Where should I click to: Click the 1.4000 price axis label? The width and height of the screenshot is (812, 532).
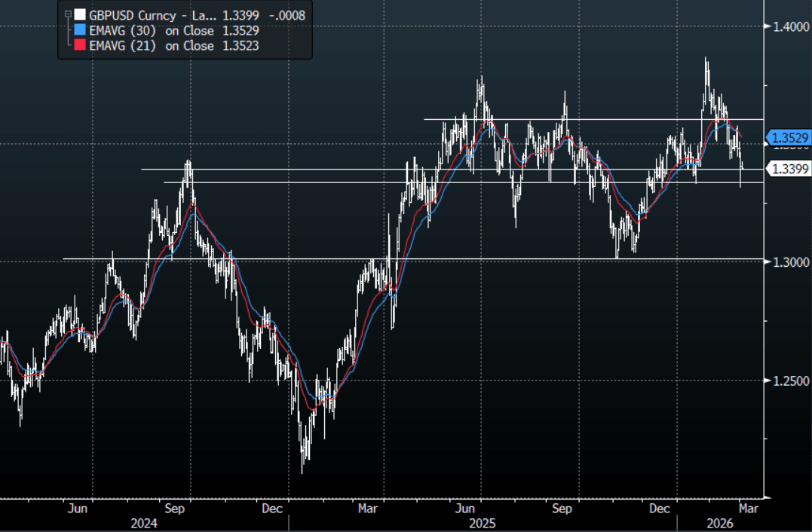click(x=791, y=26)
